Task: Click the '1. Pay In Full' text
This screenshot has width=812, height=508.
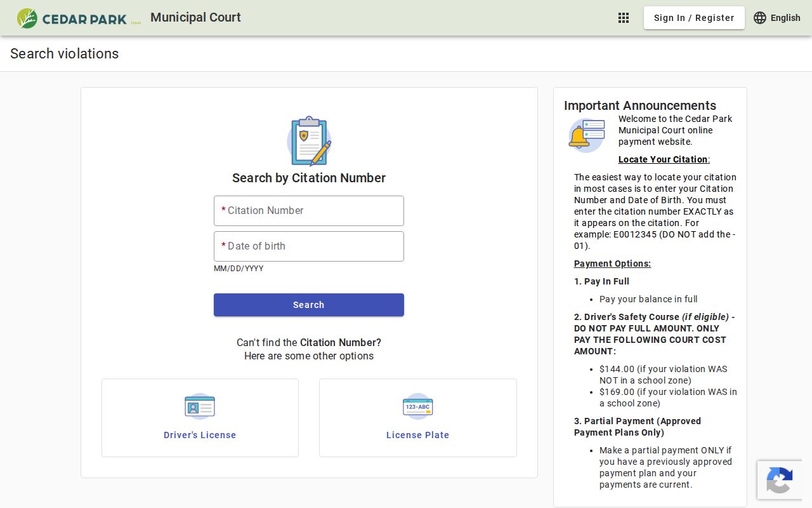Action: pyautogui.click(x=601, y=281)
